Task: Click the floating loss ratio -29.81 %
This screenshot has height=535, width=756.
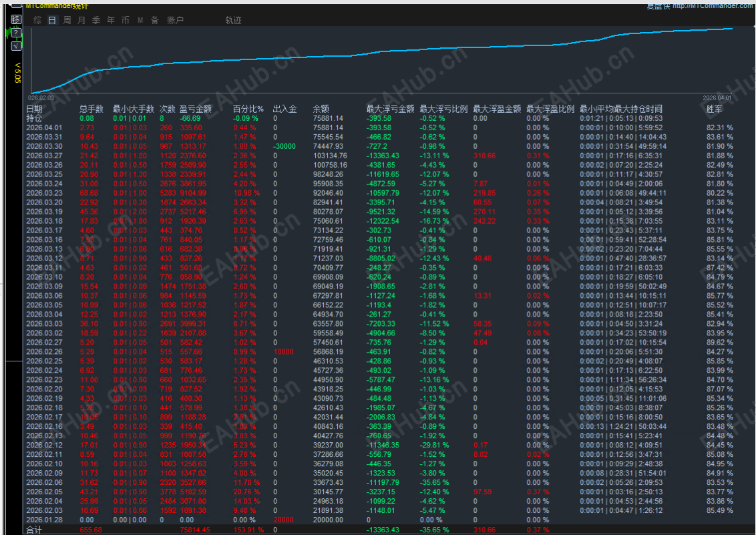Action: click(434, 445)
